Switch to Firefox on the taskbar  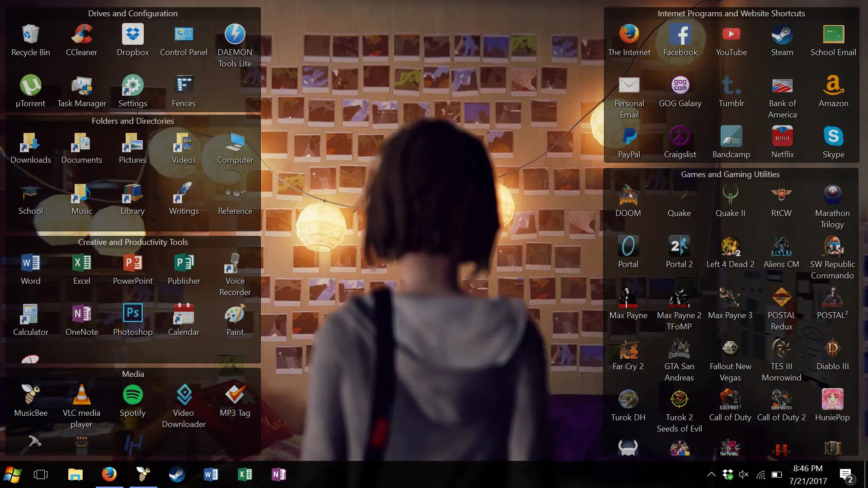point(109,474)
